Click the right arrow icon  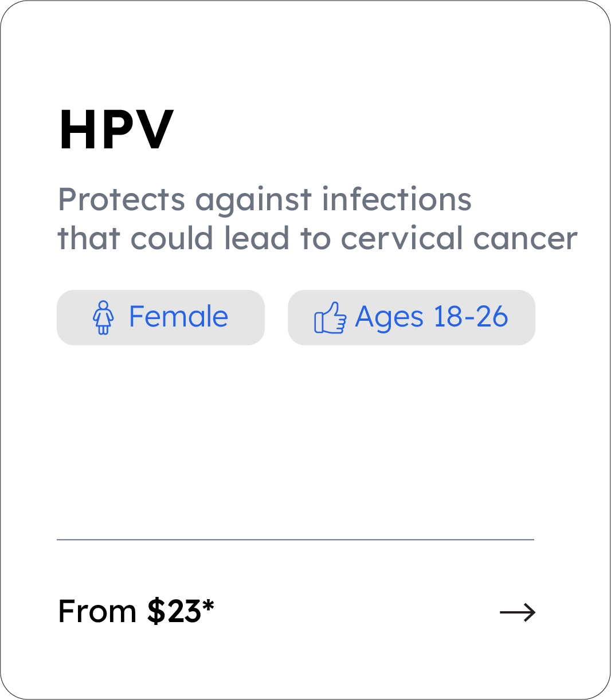tap(517, 612)
